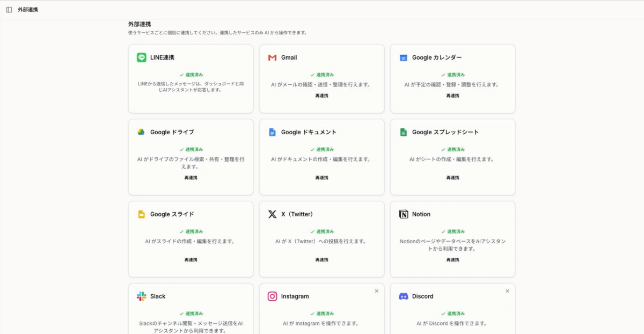Click the Notion logo icon
This screenshot has height=334, width=644.
pyautogui.click(x=404, y=214)
